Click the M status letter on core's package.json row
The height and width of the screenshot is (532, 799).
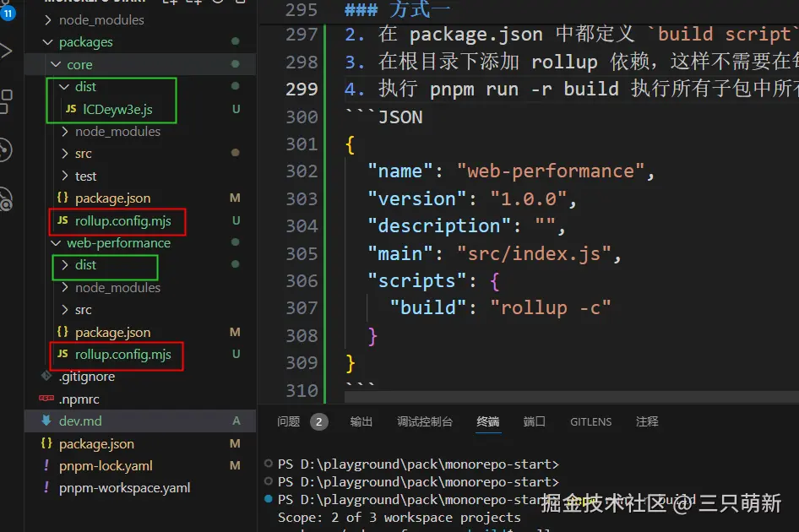[x=235, y=198]
